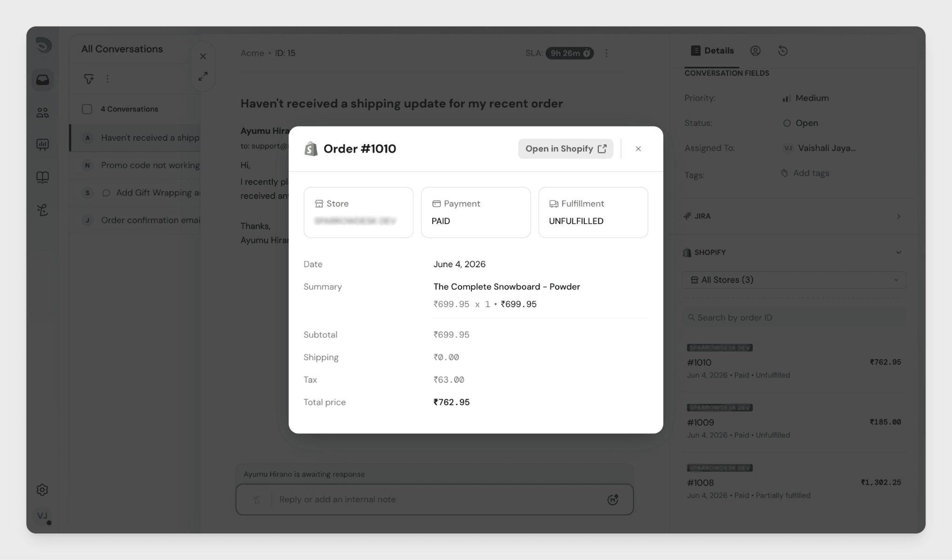This screenshot has height=560, width=952.
Task: Click the Payment PAID card
Action: click(x=476, y=212)
